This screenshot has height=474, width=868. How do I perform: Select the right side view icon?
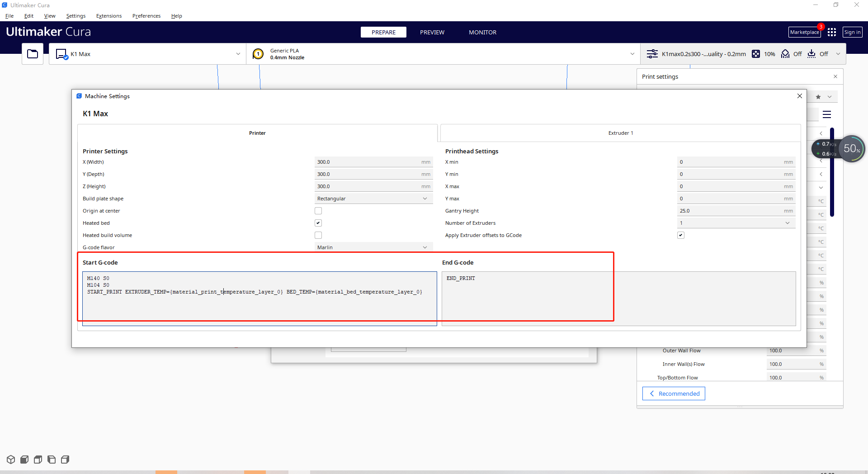[x=65, y=460]
